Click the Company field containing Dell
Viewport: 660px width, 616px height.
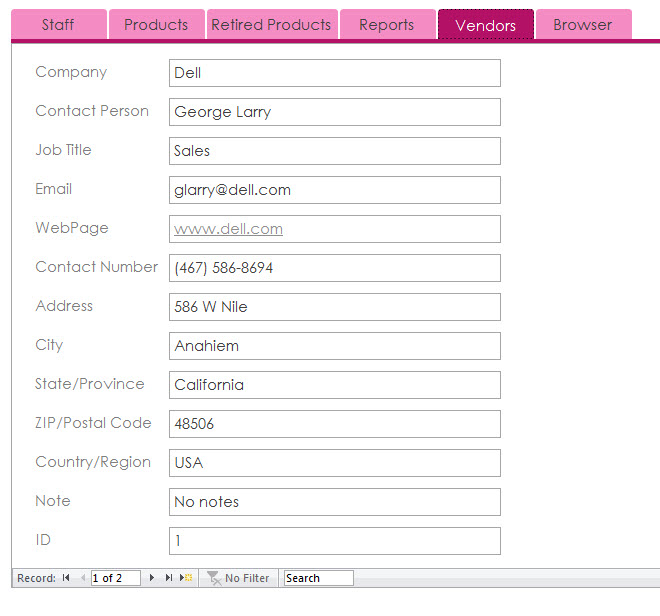[x=334, y=73]
